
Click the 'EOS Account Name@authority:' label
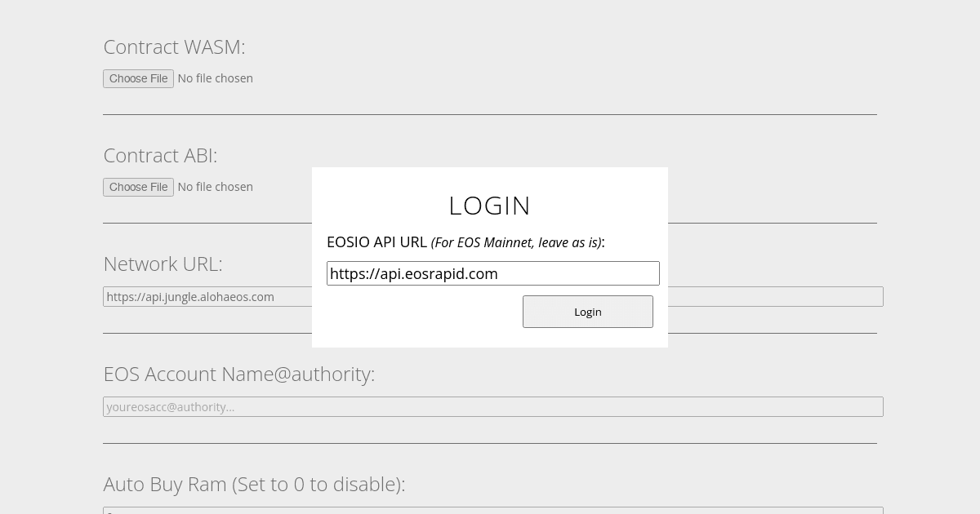tap(238, 374)
